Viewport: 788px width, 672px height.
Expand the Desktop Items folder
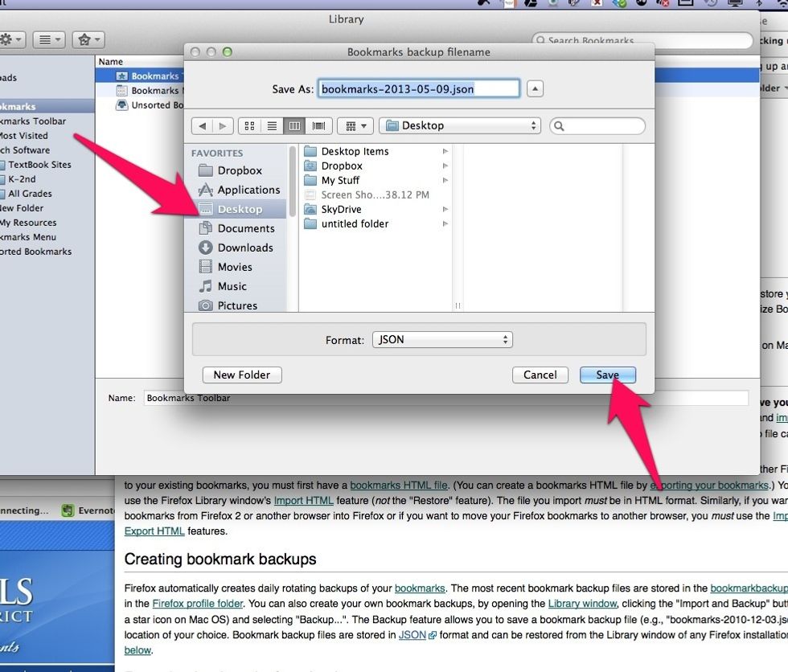[x=445, y=151]
